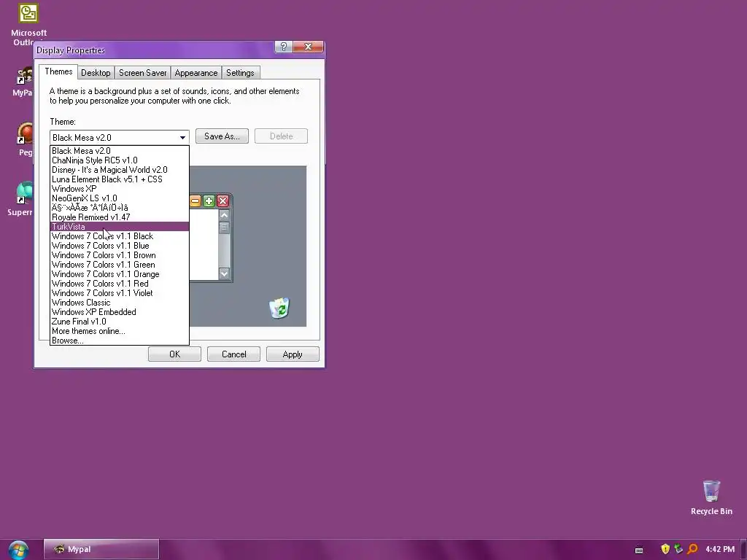Choose Disney - It's a Magical World v2.0
Viewport: 747px width, 560px height.
[x=120, y=170]
